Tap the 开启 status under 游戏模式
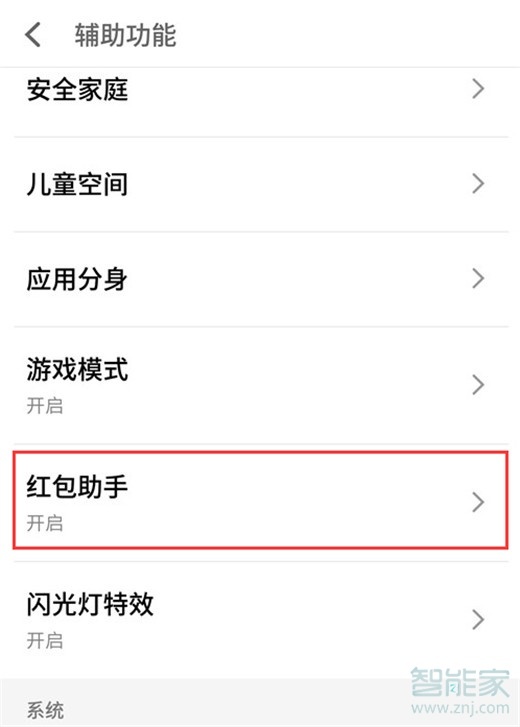Screen dimensions: 520x727 45,406
